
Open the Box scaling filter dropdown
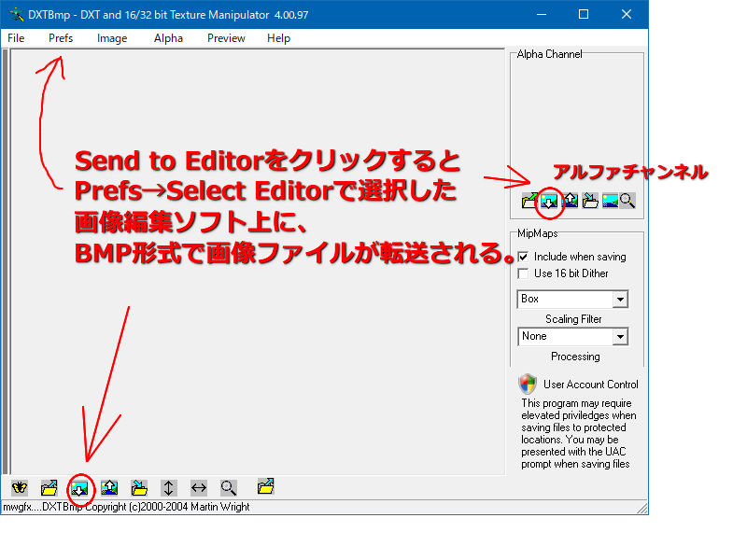[x=620, y=300]
